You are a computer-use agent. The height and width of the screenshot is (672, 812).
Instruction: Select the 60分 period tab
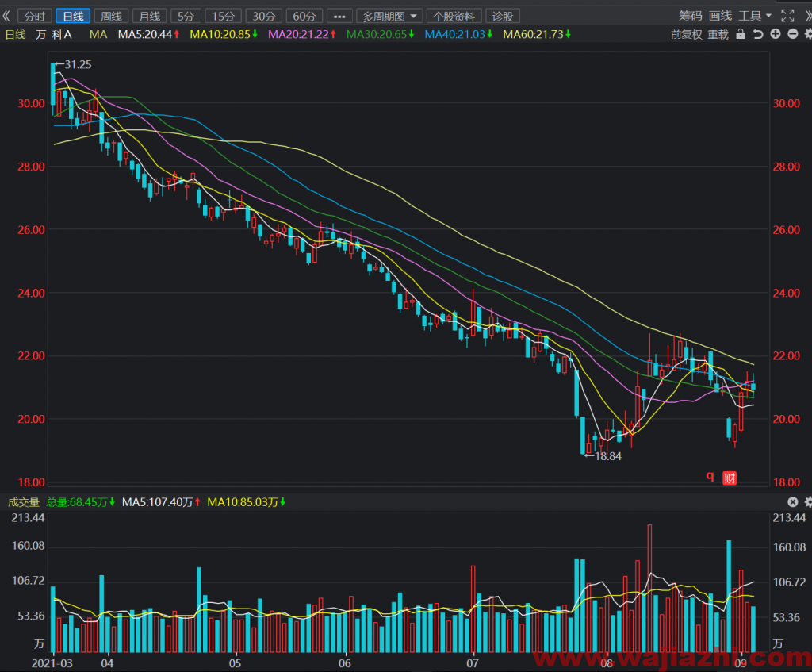304,16
